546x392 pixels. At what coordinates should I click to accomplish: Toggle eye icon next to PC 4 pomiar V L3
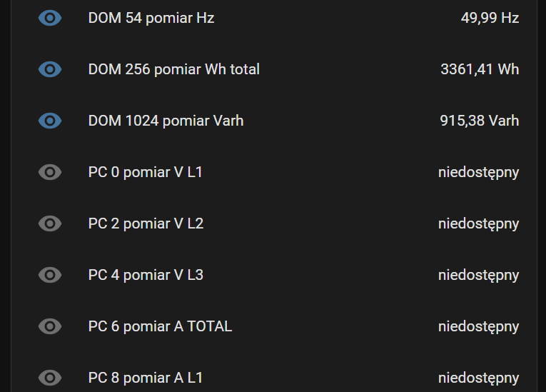[x=50, y=275]
